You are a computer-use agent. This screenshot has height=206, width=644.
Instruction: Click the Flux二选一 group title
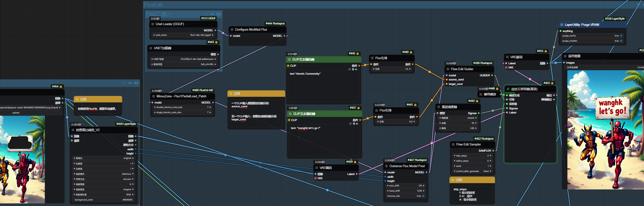coord(159,14)
